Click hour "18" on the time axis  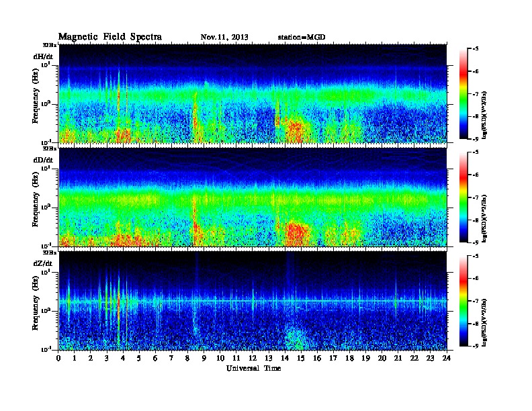tap(349, 358)
